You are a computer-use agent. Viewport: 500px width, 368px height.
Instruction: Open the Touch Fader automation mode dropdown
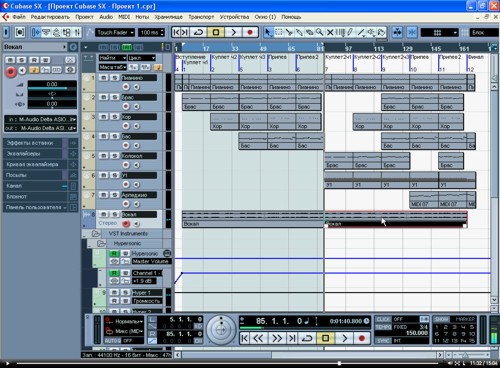click(x=115, y=32)
